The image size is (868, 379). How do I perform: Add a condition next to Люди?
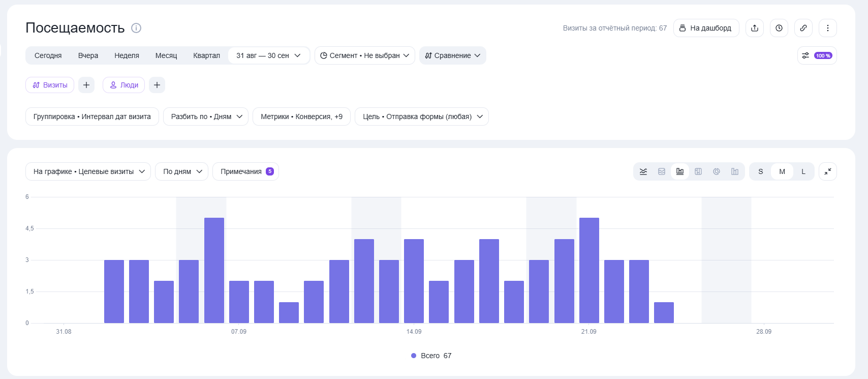157,85
